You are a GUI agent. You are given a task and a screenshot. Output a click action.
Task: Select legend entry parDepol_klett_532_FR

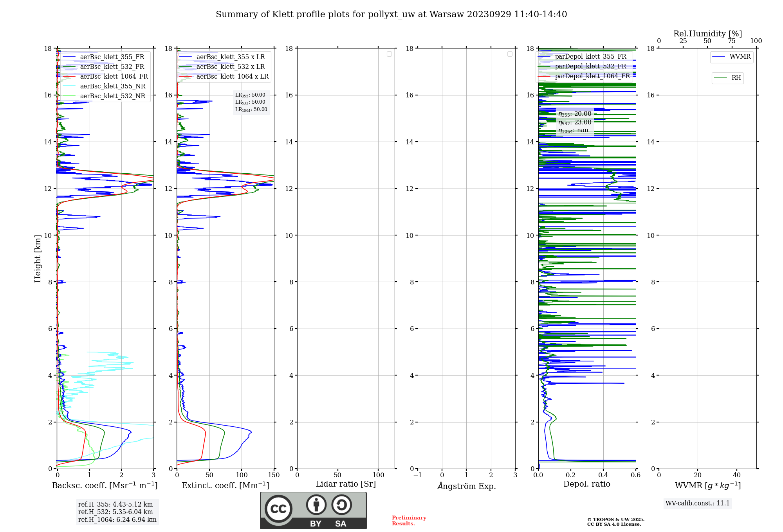click(x=582, y=66)
